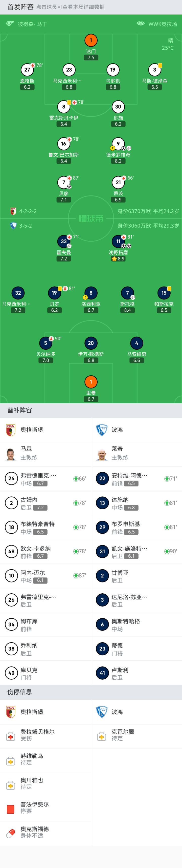The image size is (182, 868).
Task: Tap pill icon beside 奥克斯福德
Action: click(11, 833)
